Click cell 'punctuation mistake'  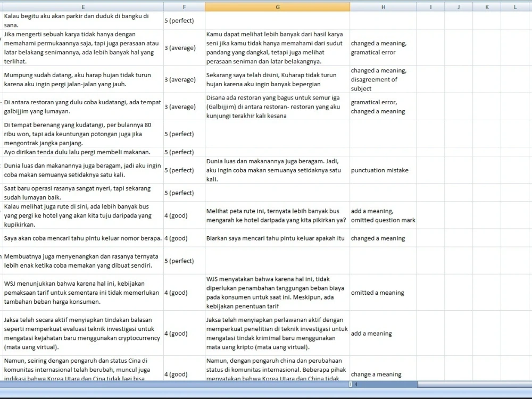[383, 170]
